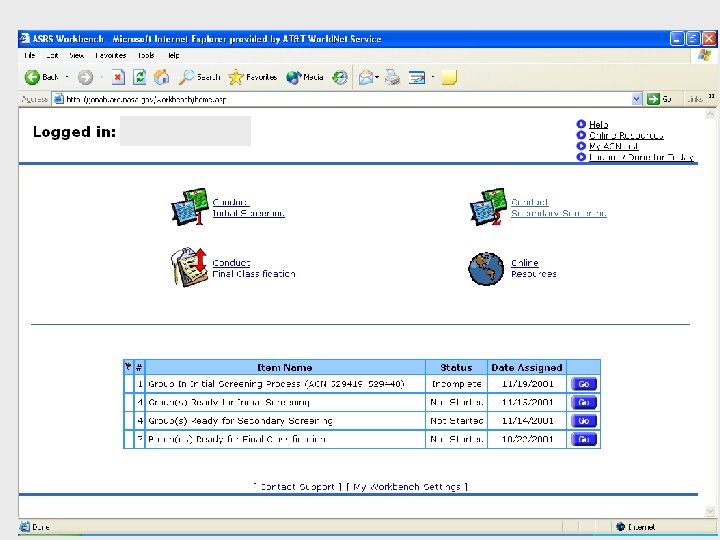The width and height of the screenshot is (720, 540).
Task: Click the sort arrow icon in table header
Action: point(128,366)
